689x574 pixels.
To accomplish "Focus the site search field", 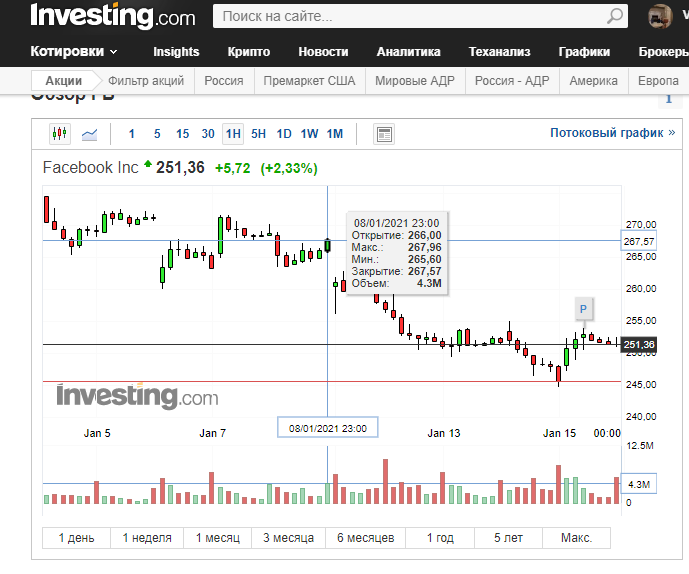I will pyautogui.click(x=420, y=16).
